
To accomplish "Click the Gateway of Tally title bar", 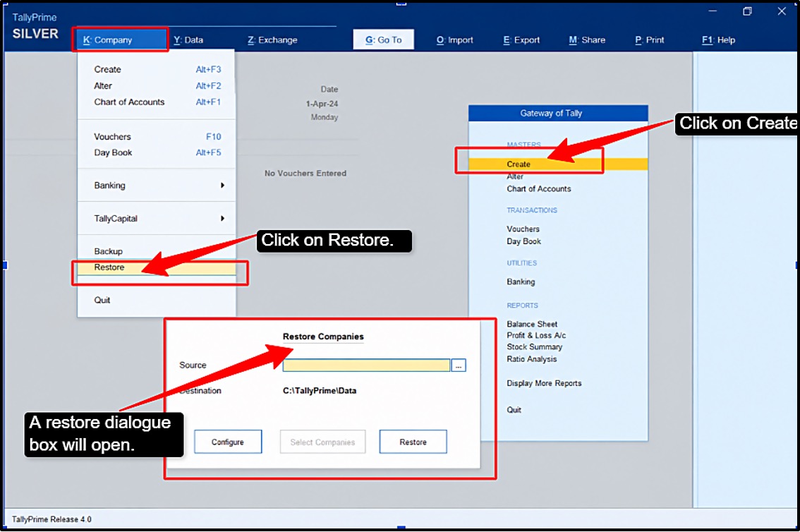I will (x=558, y=113).
